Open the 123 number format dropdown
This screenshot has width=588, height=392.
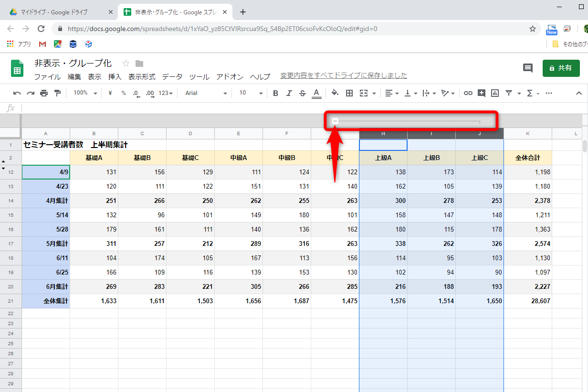[x=164, y=93]
